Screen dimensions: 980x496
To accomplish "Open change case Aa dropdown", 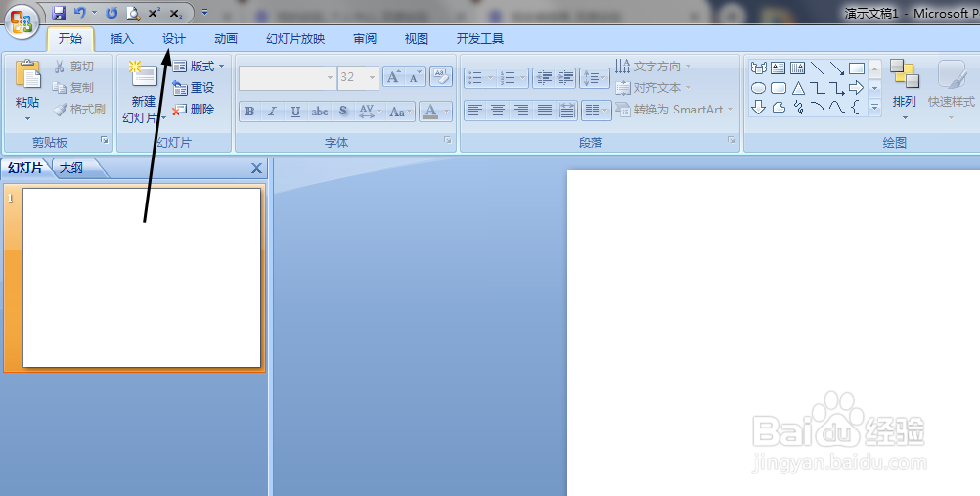I will [400, 112].
